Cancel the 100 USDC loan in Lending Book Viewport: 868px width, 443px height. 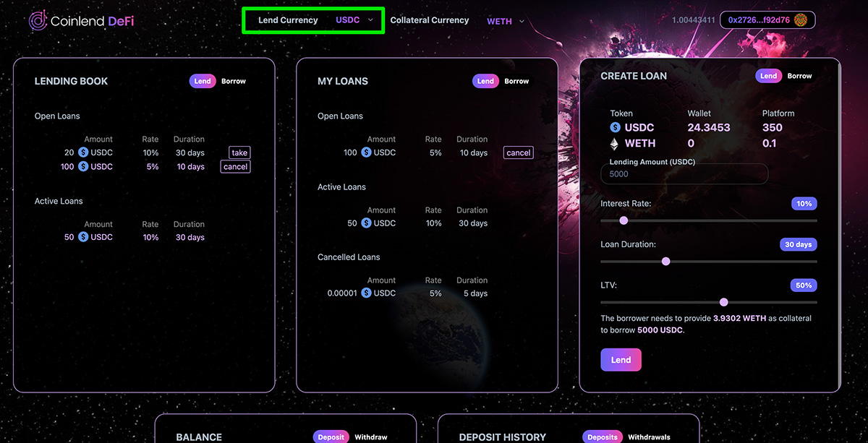pyautogui.click(x=236, y=166)
